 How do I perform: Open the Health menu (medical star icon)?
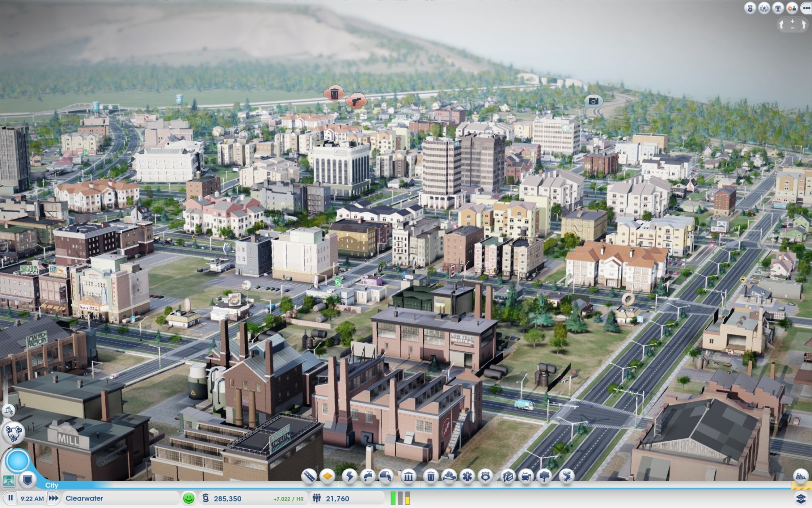(468, 476)
